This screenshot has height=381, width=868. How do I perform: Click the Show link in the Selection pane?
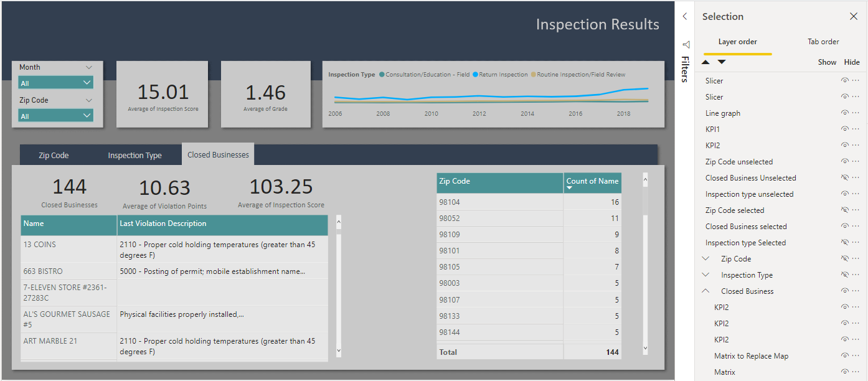coord(827,62)
